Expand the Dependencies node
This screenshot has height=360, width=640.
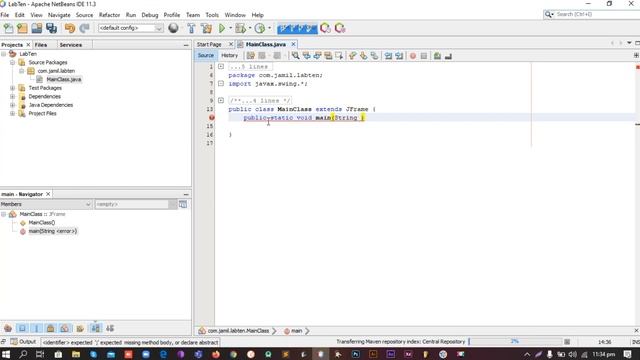click(12, 96)
